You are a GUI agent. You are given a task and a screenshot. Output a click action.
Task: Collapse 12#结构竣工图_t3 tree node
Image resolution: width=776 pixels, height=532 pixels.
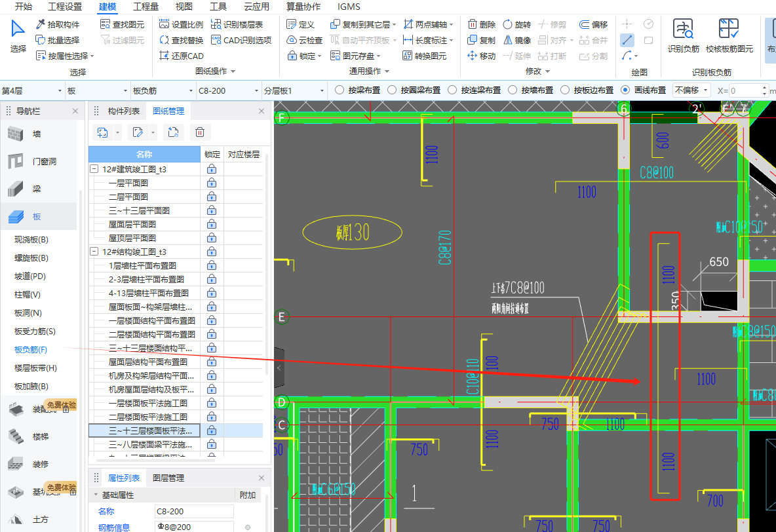94,252
